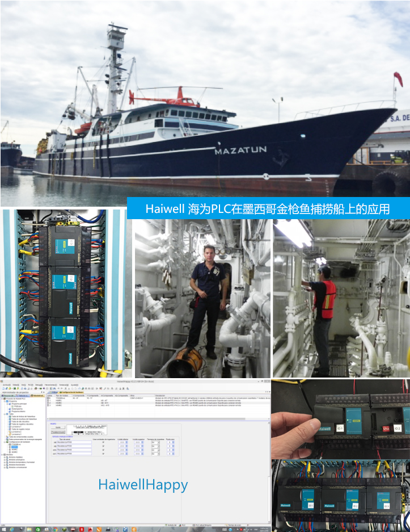Expand Modulos temperatura / humedad node
The width and height of the screenshot is (410, 532).
click(5, 462)
